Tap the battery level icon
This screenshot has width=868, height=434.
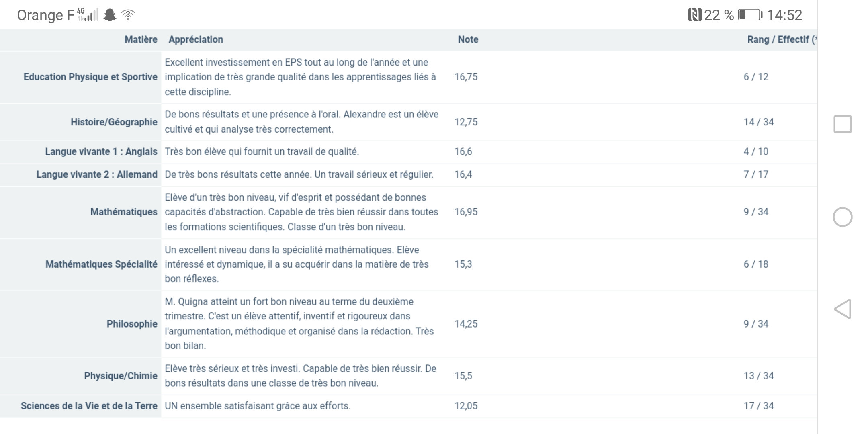pos(750,15)
